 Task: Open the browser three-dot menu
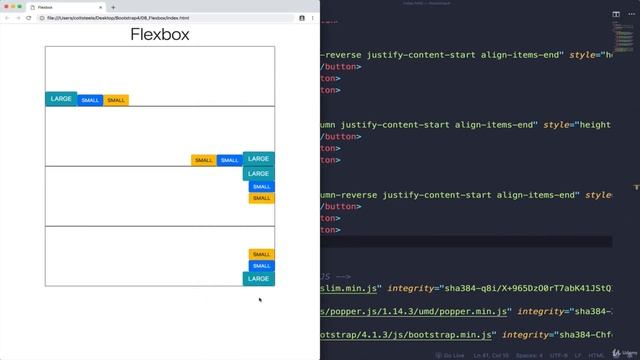pyautogui.click(x=313, y=18)
